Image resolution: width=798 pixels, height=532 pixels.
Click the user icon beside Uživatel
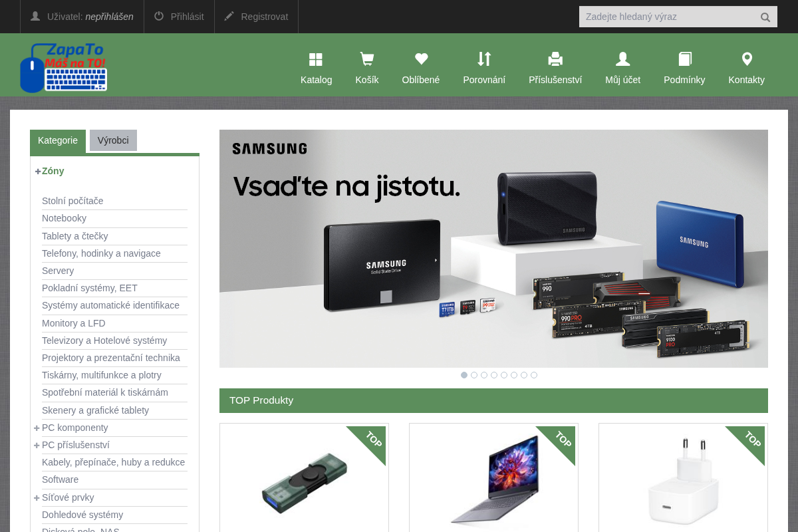click(x=35, y=16)
